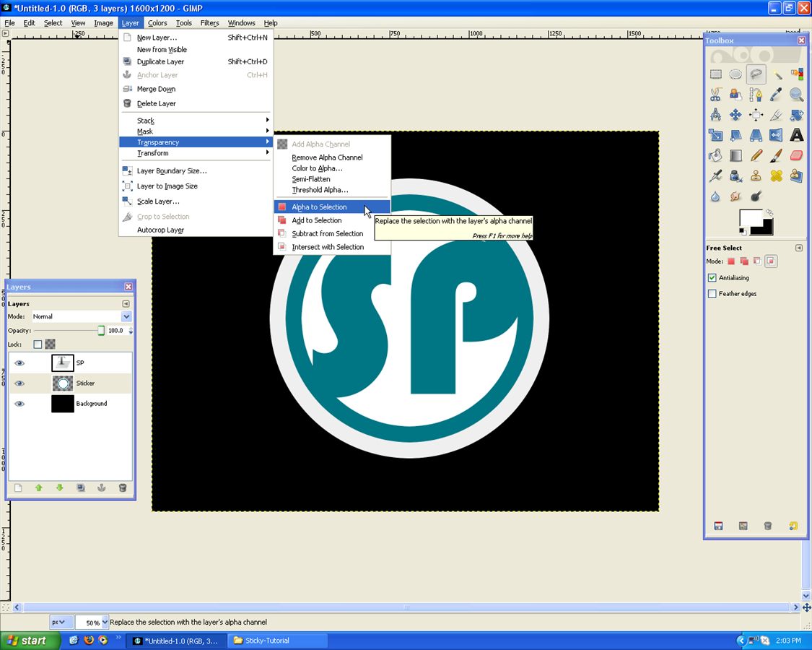Screen dimensions: 812x650
Task: Select the Select by Color tool
Action: (796, 74)
